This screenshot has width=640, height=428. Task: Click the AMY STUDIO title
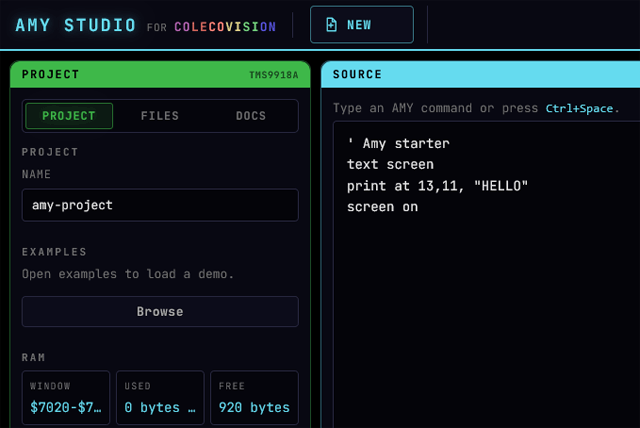[x=76, y=25]
